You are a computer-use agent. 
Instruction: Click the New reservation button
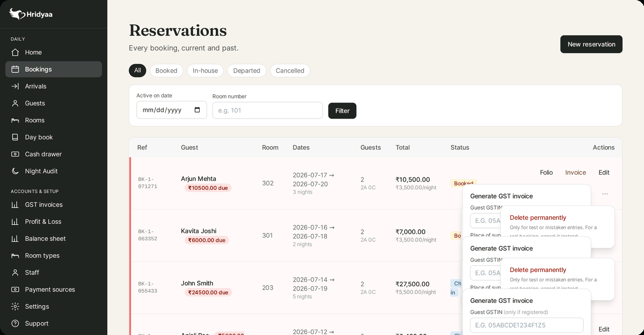tap(591, 44)
